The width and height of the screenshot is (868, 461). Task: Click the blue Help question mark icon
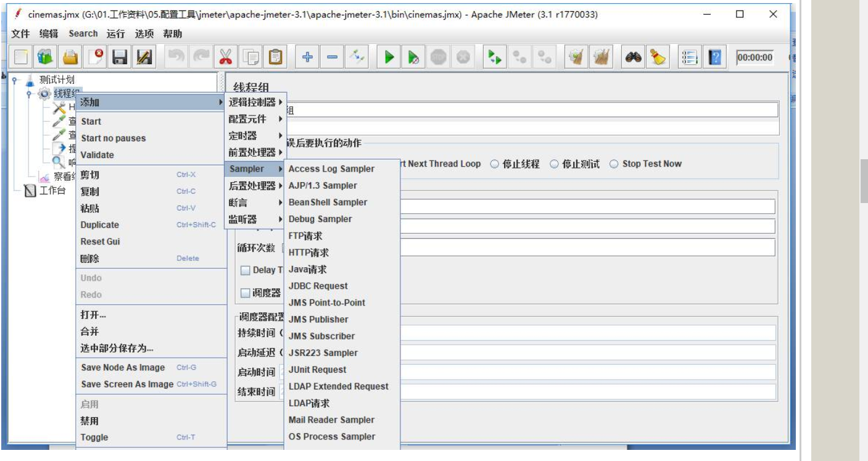[x=715, y=57]
